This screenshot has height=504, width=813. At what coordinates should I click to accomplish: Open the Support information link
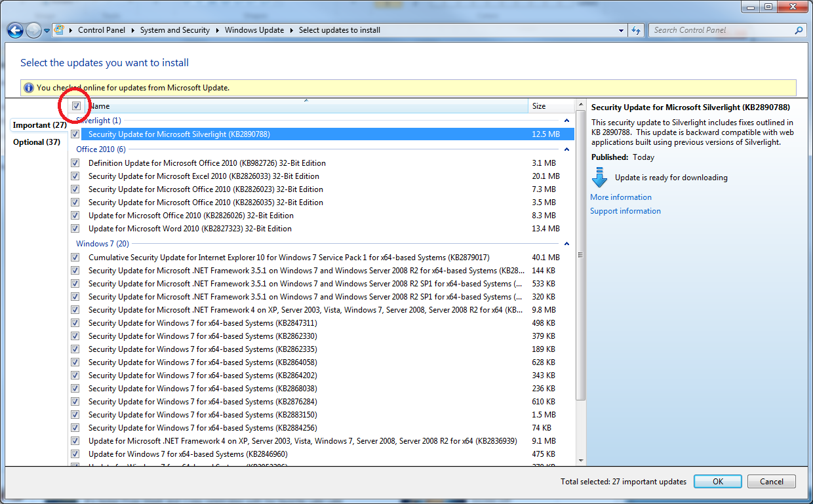pos(625,211)
